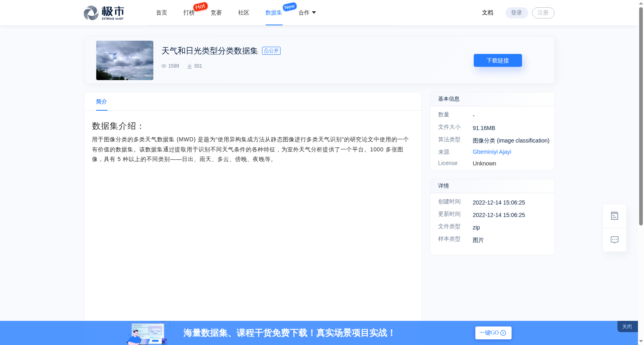Go to 首页 home page
The width and height of the screenshot is (644, 345).
coord(162,13)
